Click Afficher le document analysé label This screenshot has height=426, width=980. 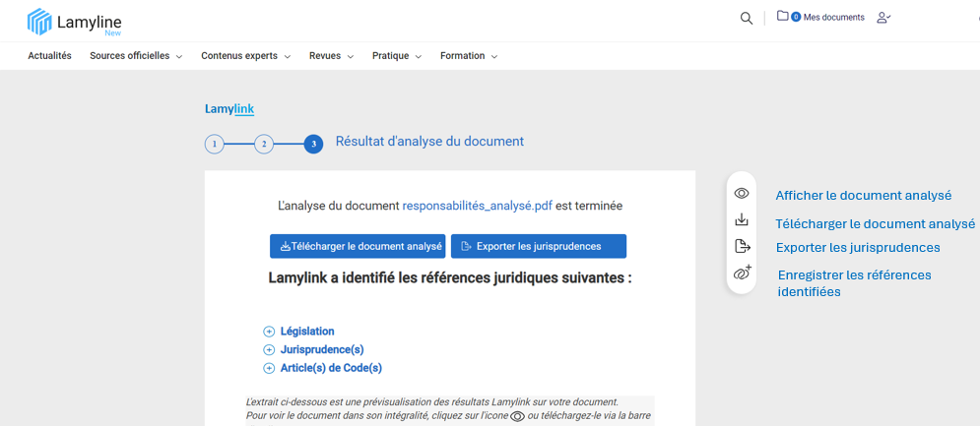[864, 196]
